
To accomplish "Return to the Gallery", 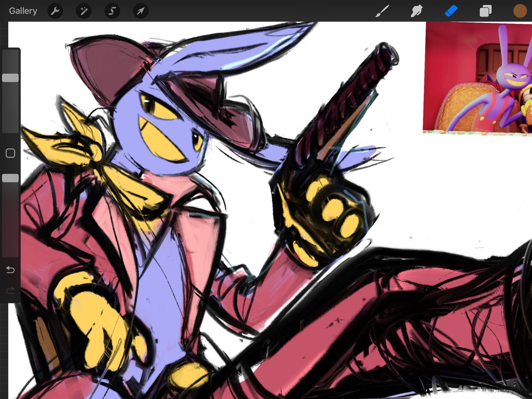I will coord(23,11).
